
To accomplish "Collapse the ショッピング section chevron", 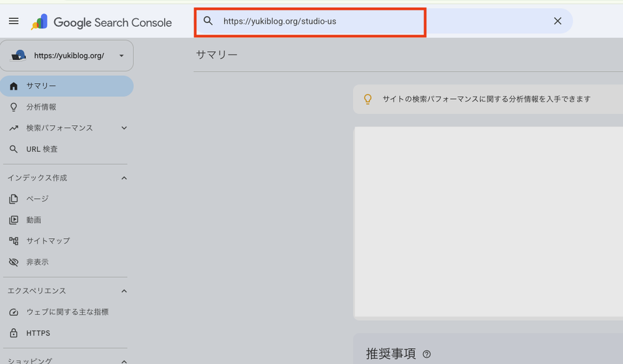I will [124, 361].
